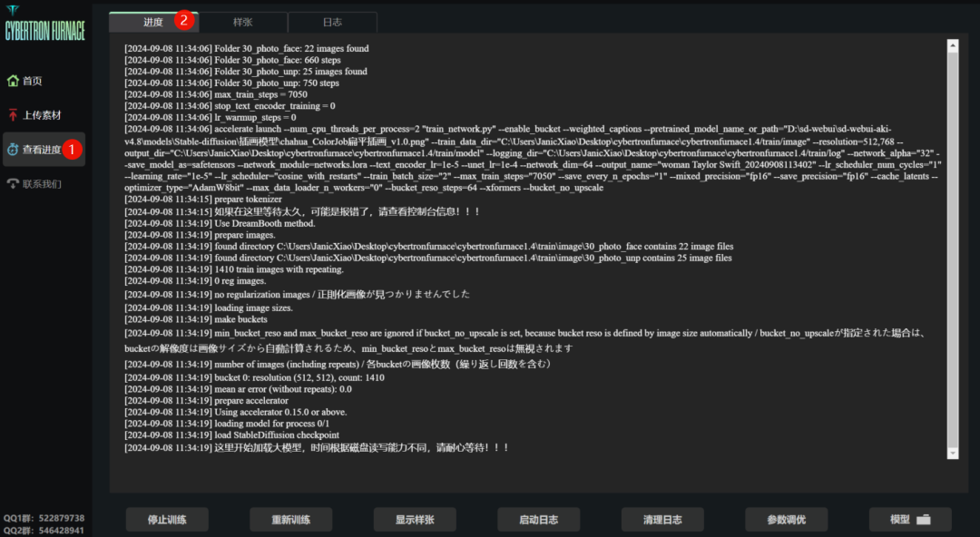Click the folder icon on 模型 button
Image resolution: width=980 pixels, height=537 pixels.
point(923,520)
